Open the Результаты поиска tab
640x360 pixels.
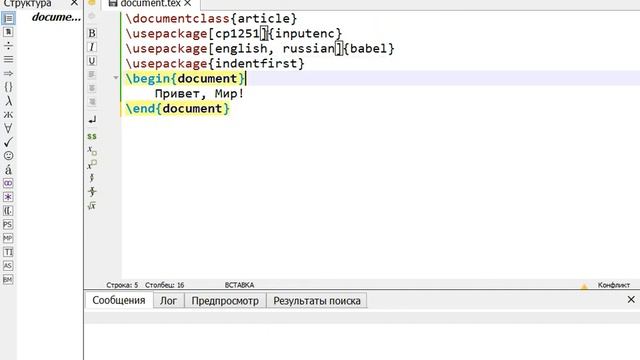pos(317,301)
